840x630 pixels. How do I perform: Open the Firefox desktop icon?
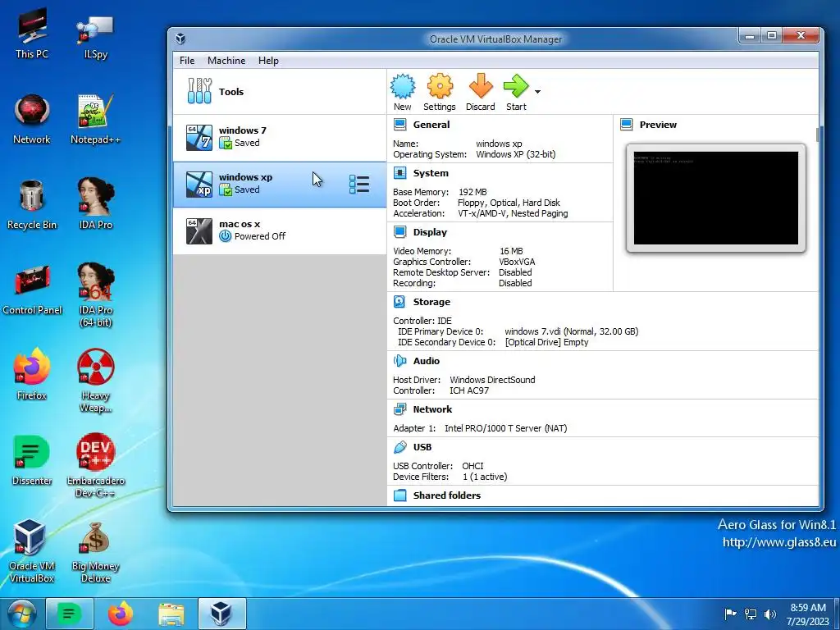click(x=32, y=374)
